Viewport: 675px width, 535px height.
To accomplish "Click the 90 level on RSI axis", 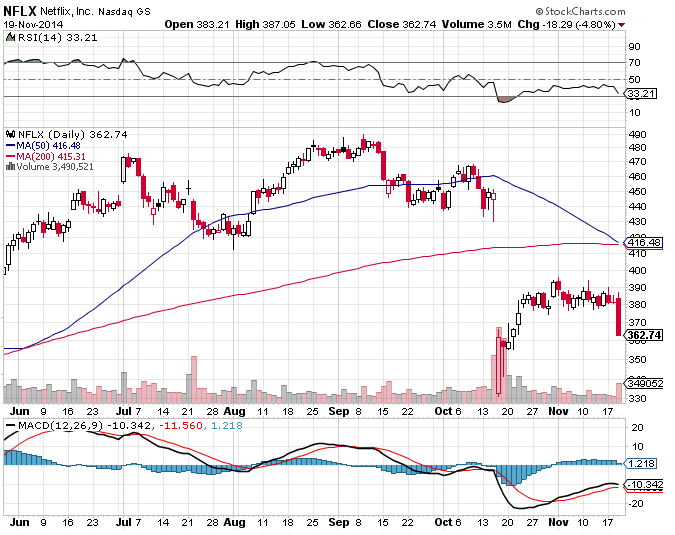I will pos(635,46).
